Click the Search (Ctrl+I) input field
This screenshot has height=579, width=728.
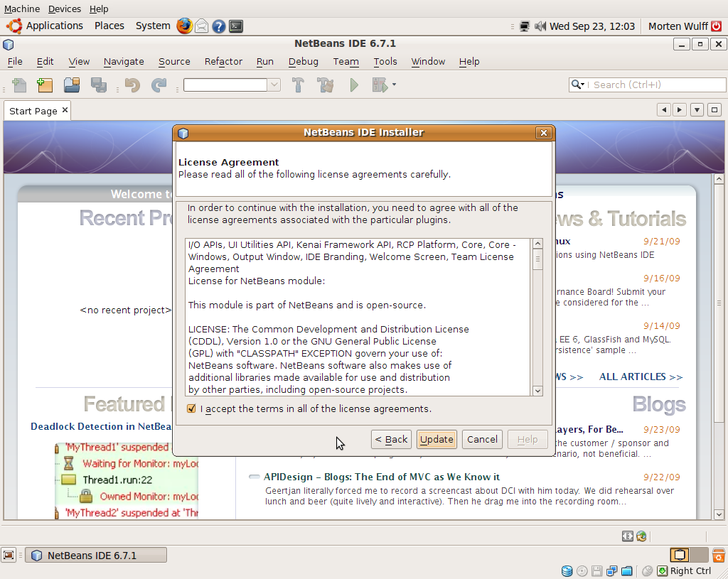coord(656,85)
